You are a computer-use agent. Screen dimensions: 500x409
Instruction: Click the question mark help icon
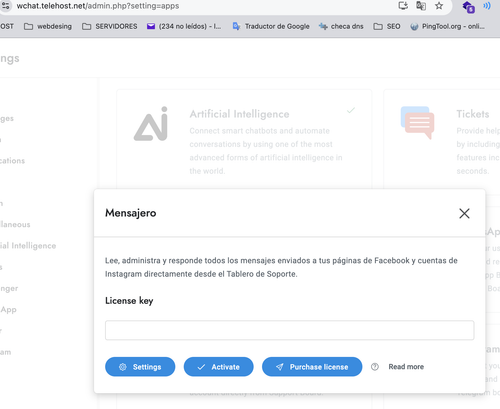pyautogui.click(x=375, y=367)
